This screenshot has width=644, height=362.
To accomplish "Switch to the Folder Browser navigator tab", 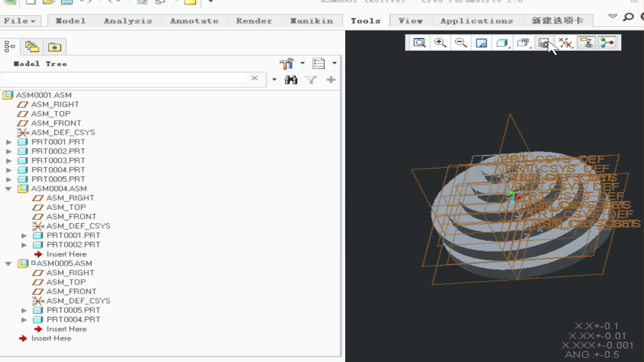I will (x=32, y=47).
